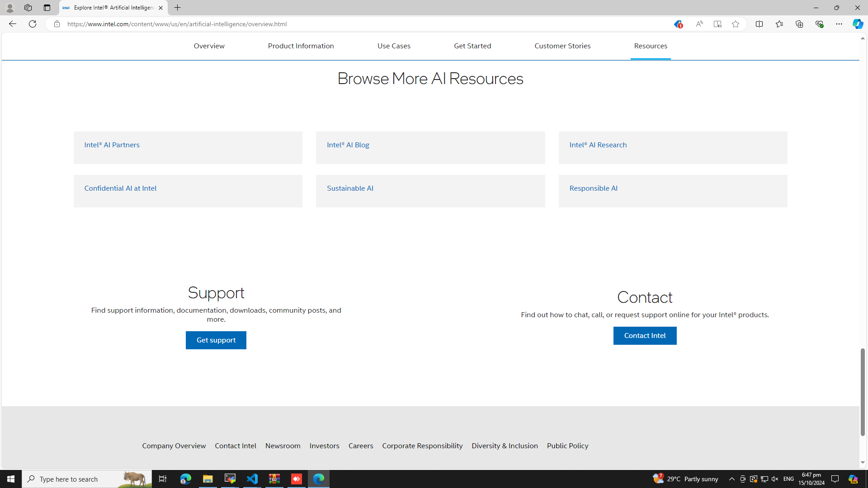Enter Immersive Reader mode

[717, 24]
